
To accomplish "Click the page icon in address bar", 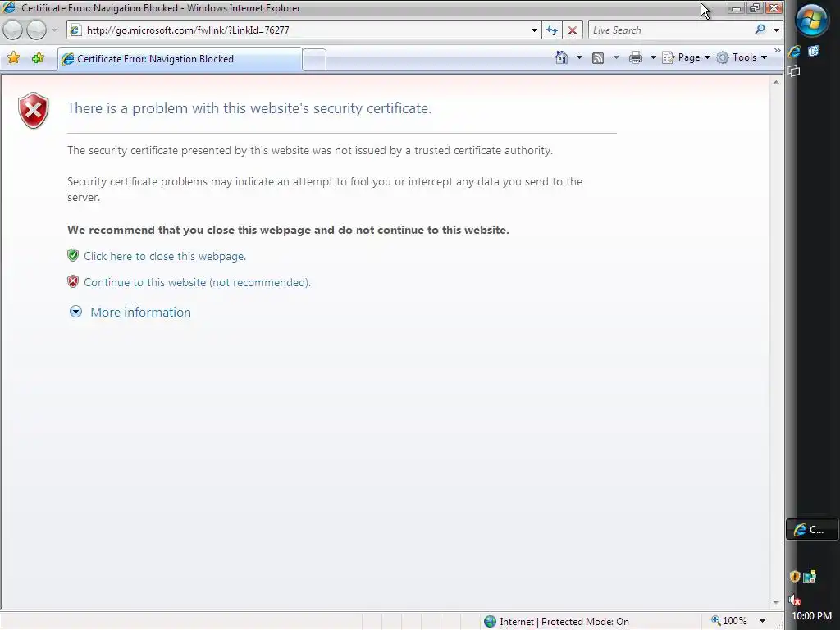I will click(75, 30).
